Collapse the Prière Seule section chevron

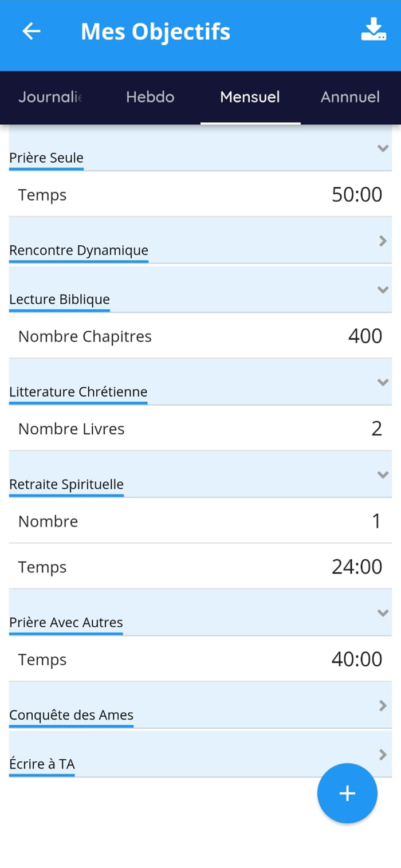[x=383, y=148]
